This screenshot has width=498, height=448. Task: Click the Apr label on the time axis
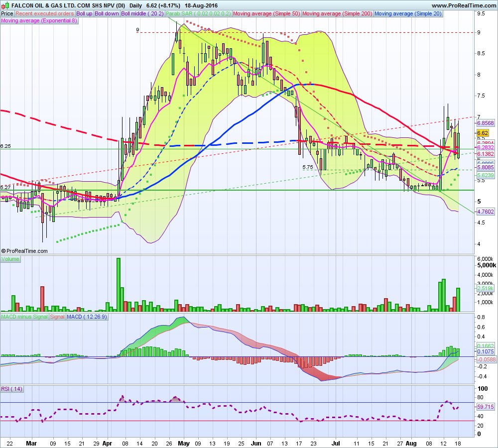coord(108,443)
